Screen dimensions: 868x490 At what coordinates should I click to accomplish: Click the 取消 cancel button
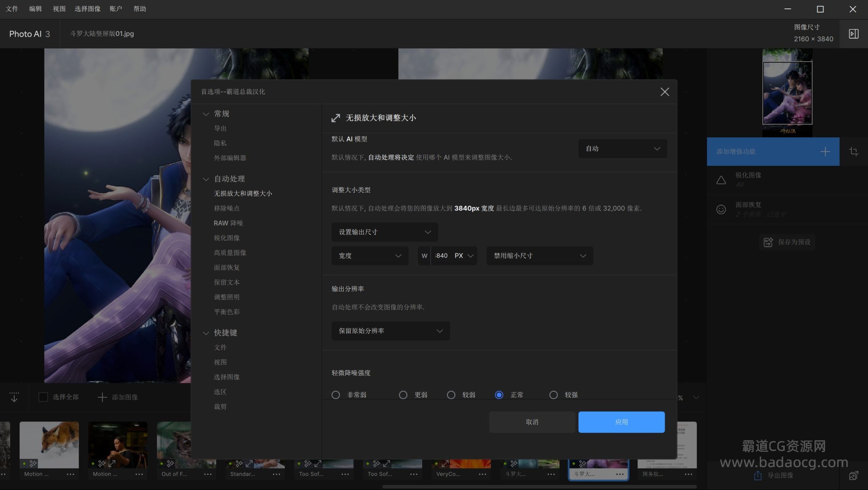tap(532, 422)
